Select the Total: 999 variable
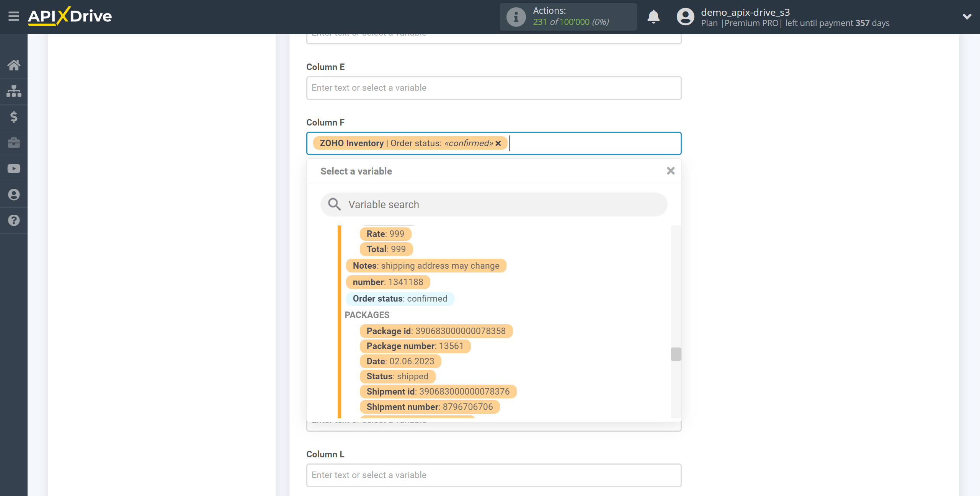 click(386, 249)
